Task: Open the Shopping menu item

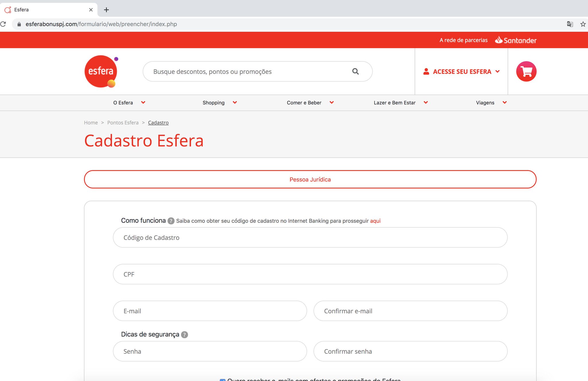Action: (214, 103)
